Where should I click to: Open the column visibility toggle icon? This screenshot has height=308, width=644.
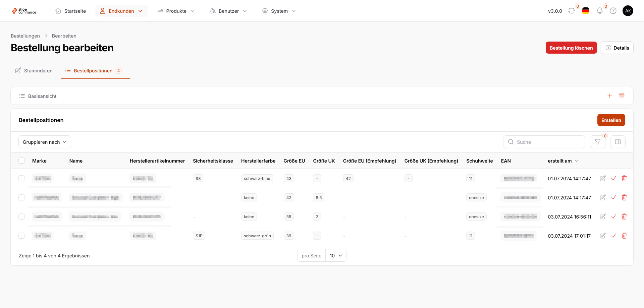pyautogui.click(x=618, y=142)
